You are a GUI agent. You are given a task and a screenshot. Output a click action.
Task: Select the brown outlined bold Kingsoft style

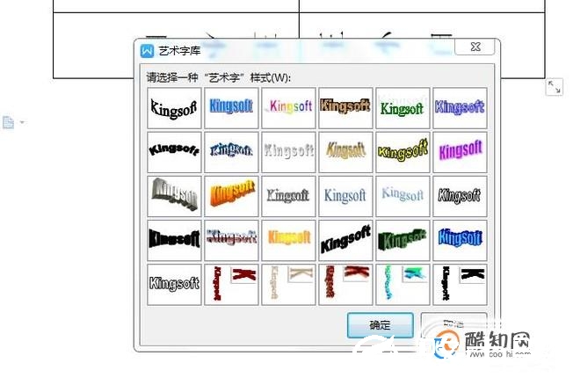pyautogui.click(x=345, y=108)
